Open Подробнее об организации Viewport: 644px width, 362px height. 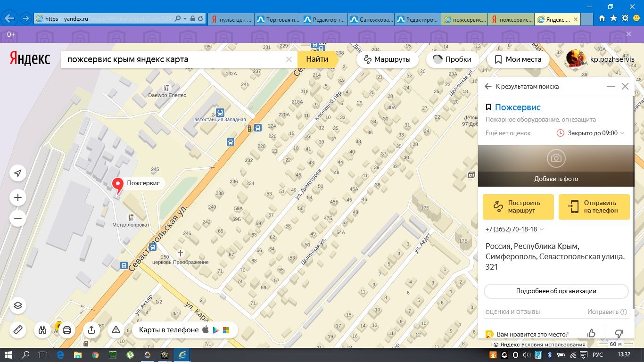pos(556,291)
